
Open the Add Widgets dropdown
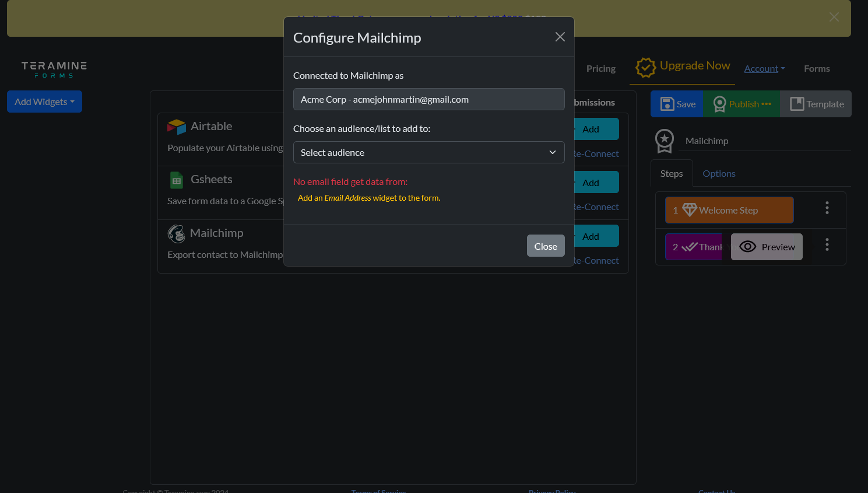[x=44, y=102]
